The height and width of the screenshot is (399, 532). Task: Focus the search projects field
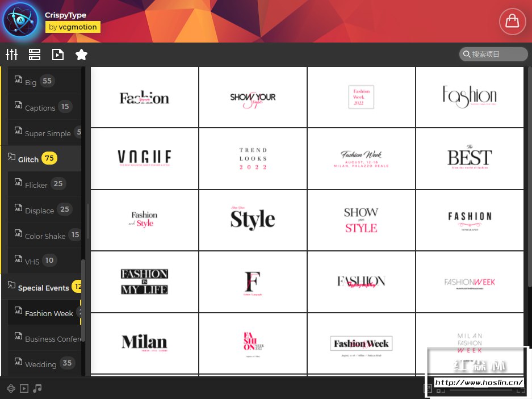[x=493, y=54]
